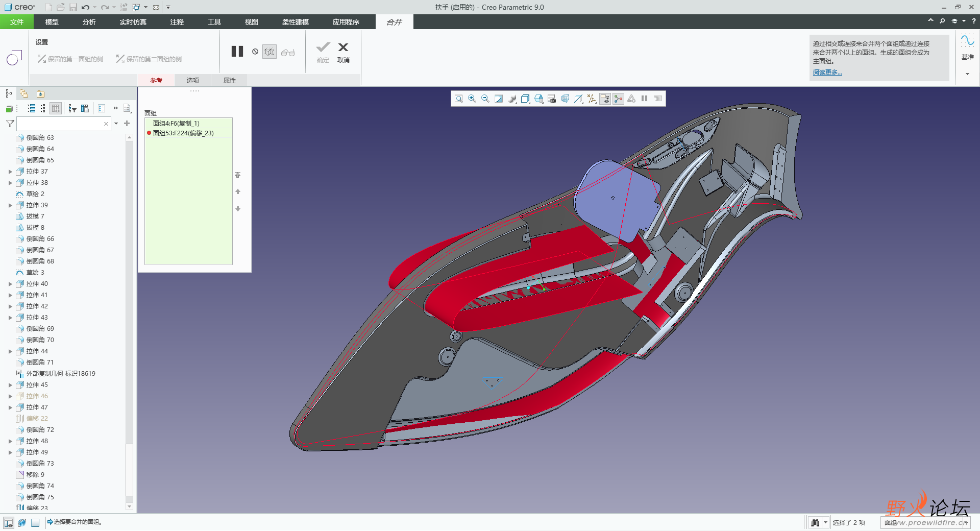Toggle the tree columns display icon
Image resolution: width=980 pixels, height=531 pixels.
click(56, 108)
